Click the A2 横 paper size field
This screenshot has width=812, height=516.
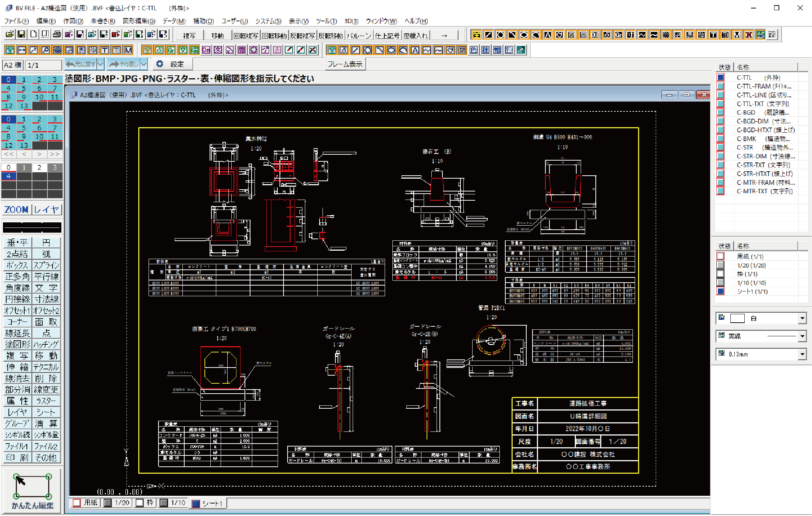click(13, 65)
